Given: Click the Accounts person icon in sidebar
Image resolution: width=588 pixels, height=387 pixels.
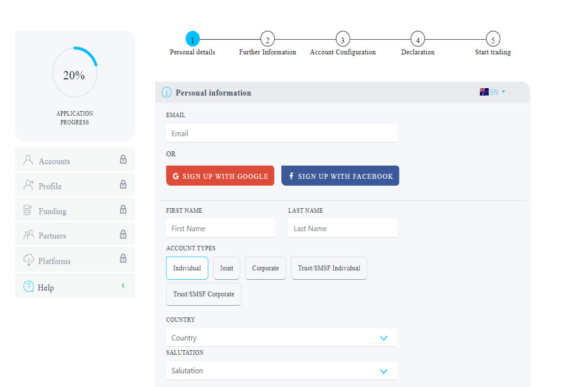Looking at the screenshot, I should [28, 160].
